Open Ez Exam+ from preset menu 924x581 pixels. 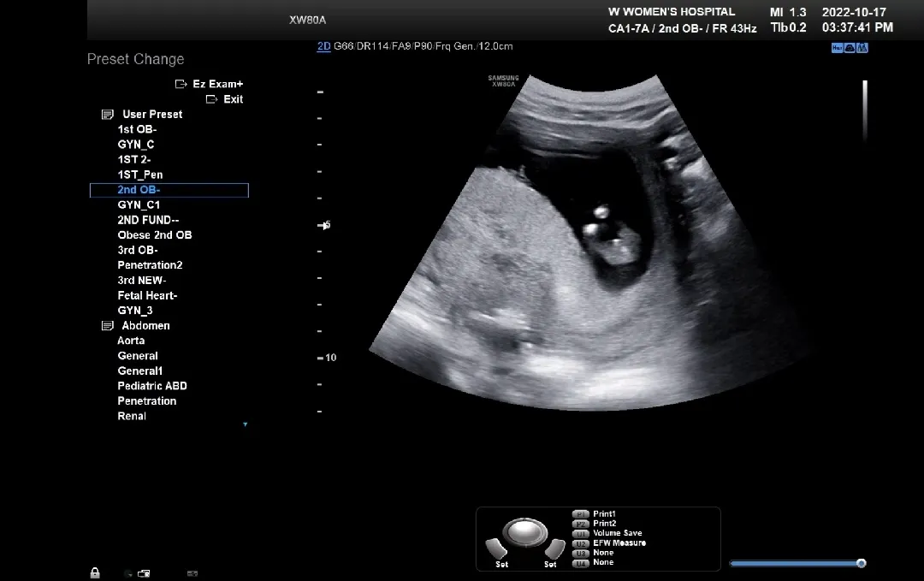[x=218, y=84]
